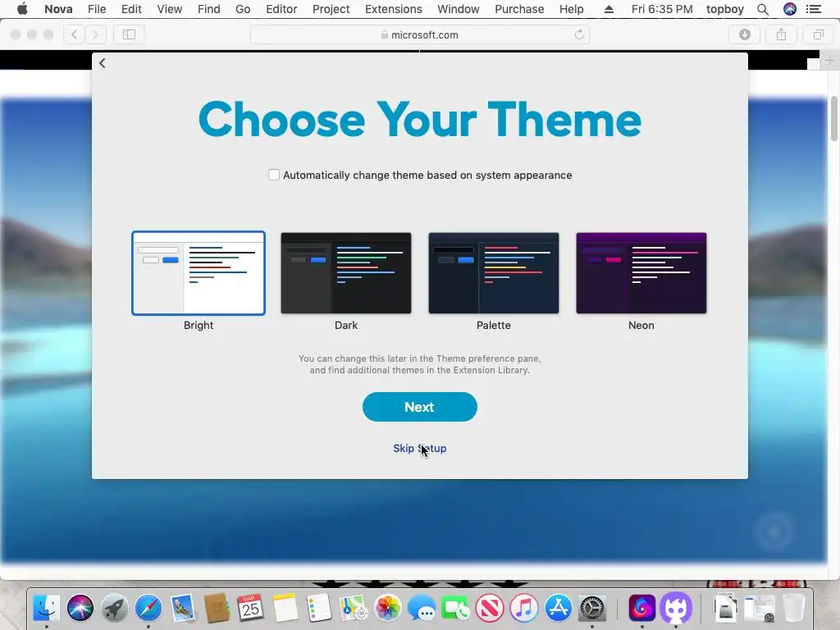Open Safari from the Dock
This screenshot has width=840, height=630.
click(148, 608)
